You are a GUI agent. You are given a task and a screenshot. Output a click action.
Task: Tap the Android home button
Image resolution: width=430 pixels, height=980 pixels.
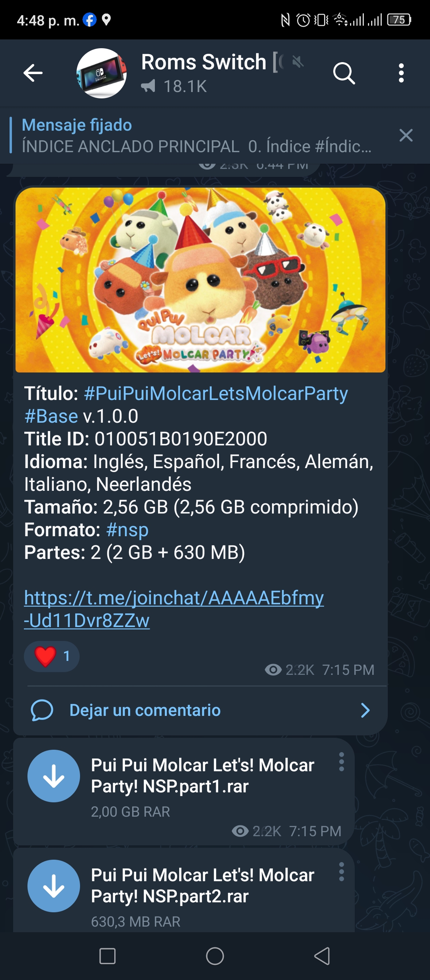pyautogui.click(x=215, y=956)
